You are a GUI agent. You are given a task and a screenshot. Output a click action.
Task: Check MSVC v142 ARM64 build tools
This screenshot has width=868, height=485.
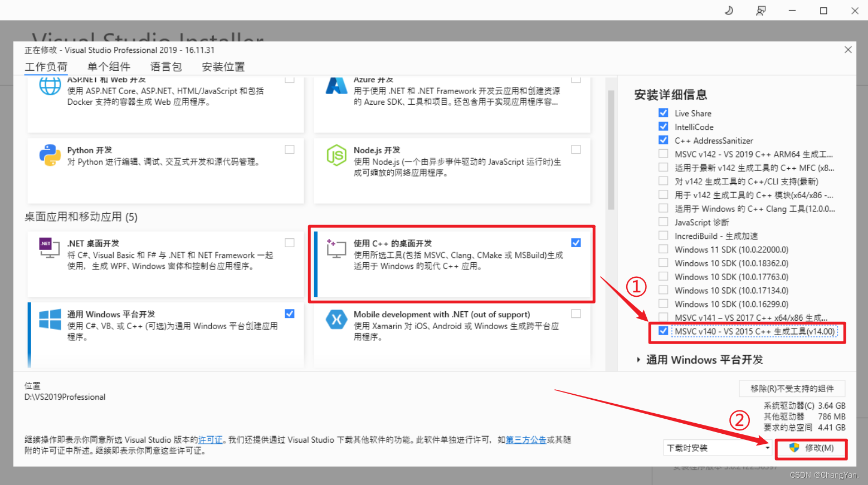pyautogui.click(x=663, y=154)
